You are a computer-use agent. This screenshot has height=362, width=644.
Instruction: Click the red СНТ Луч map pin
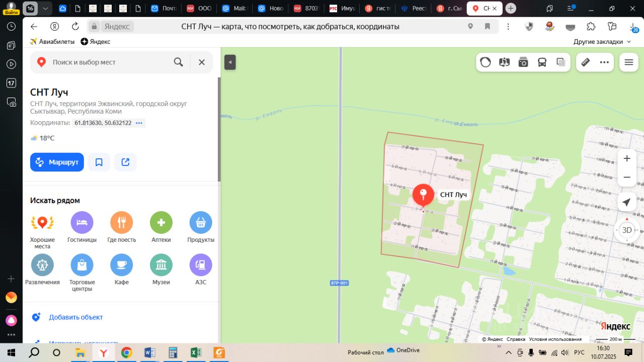(x=423, y=195)
